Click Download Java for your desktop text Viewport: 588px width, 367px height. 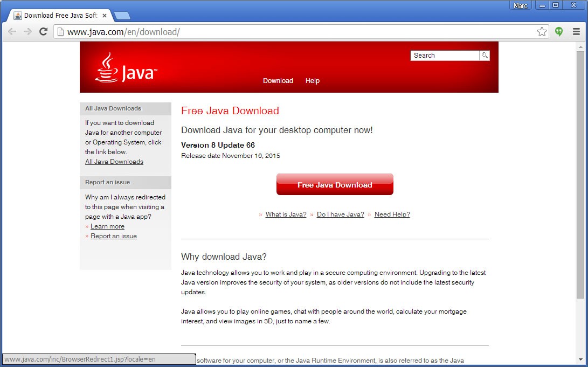point(276,130)
